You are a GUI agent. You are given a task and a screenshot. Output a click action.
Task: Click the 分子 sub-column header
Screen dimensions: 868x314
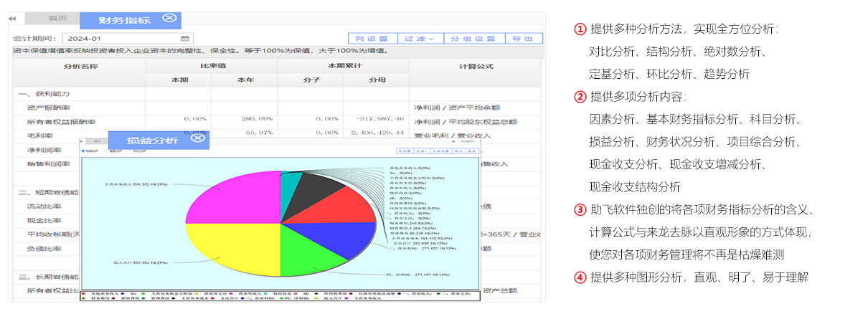tap(311, 80)
